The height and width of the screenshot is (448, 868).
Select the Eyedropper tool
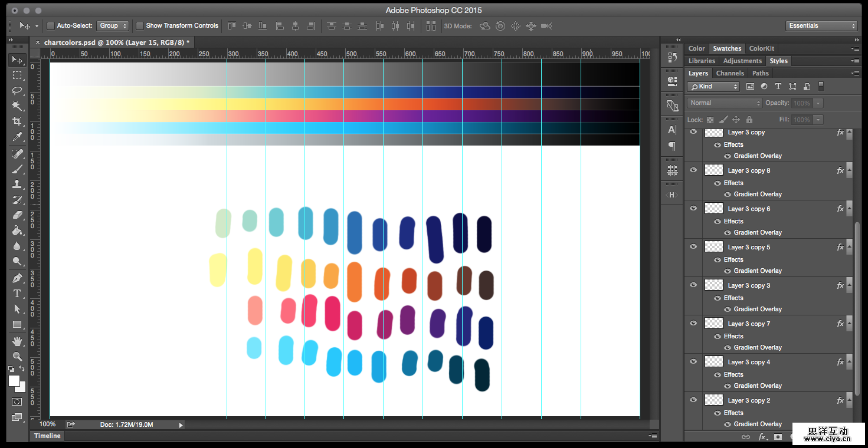(x=17, y=137)
